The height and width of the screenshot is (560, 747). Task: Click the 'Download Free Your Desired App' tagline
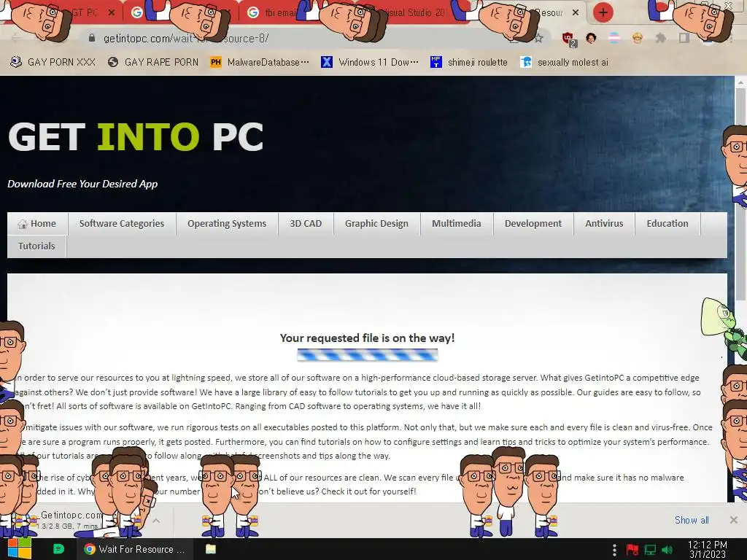pos(82,184)
